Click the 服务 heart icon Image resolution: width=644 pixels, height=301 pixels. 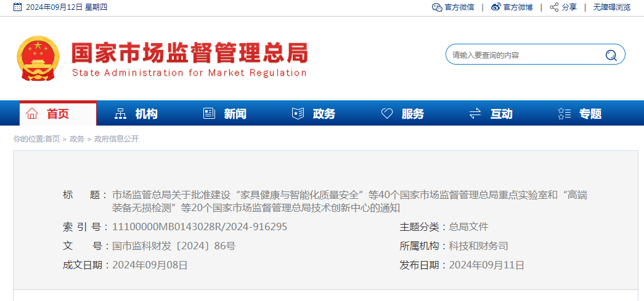pyautogui.click(x=387, y=114)
